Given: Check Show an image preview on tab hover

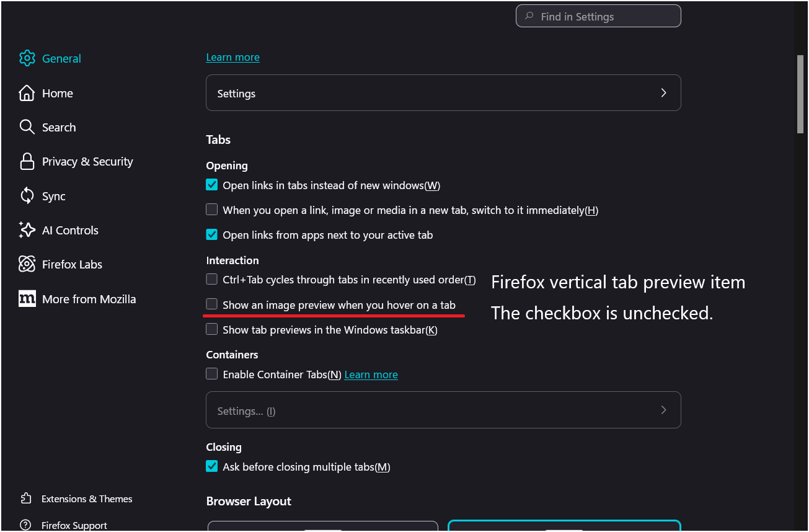Looking at the screenshot, I should (212, 304).
